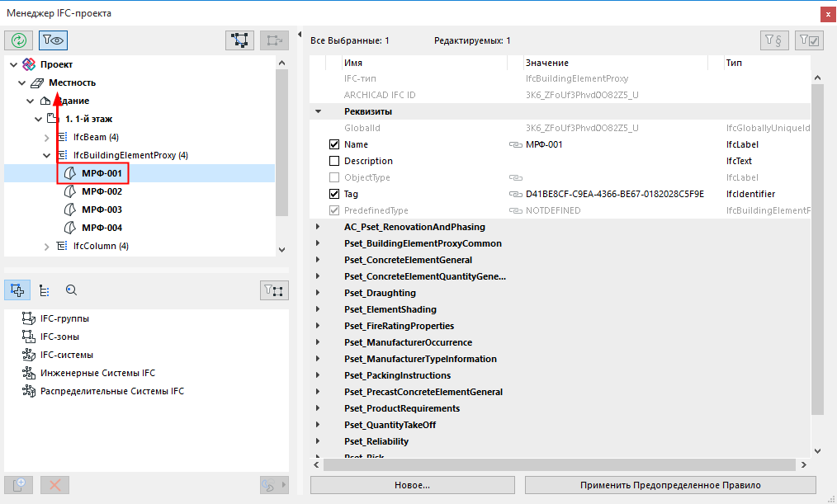The width and height of the screenshot is (837, 504).
Task: Expand the IfcBeam (4) tree node
Action: pyautogui.click(x=47, y=137)
